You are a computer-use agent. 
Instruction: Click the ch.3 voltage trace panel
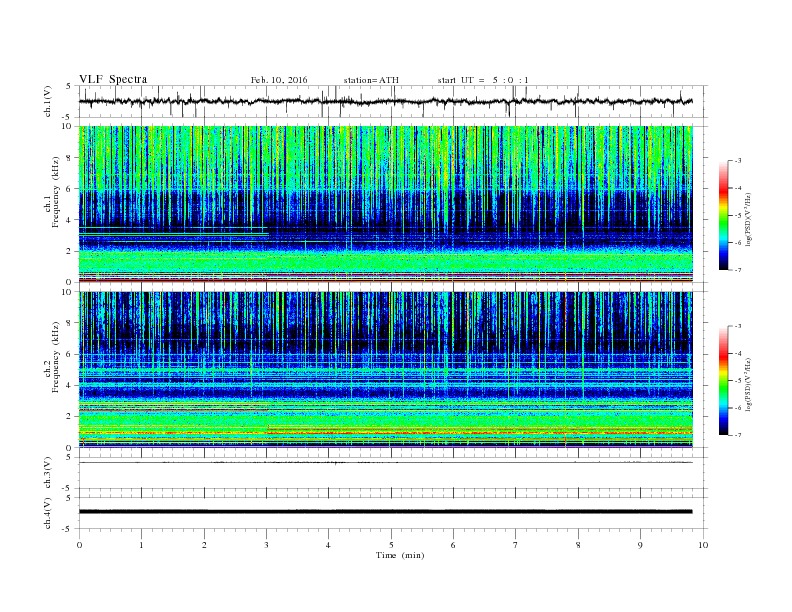pos(393,473)
